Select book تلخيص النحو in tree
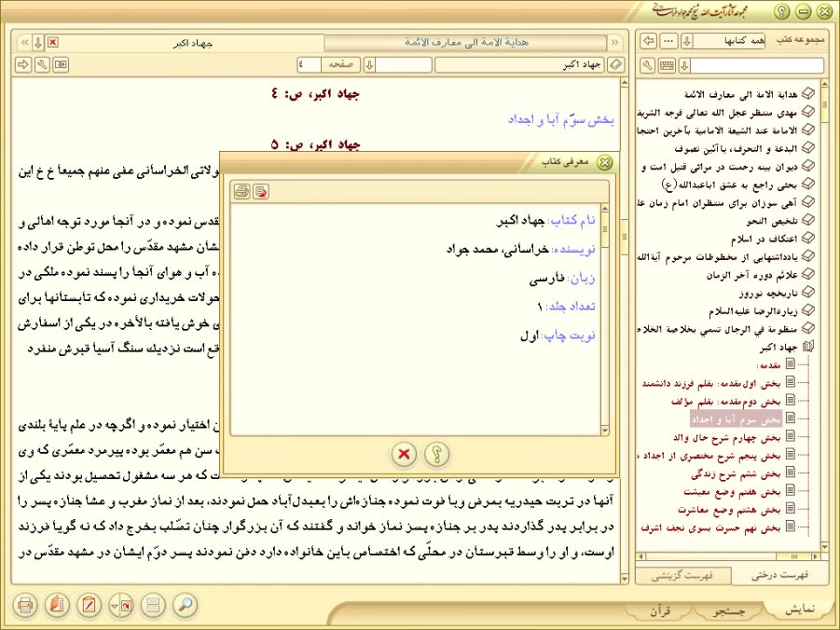840x630 pixels. [x=771, y=221]
